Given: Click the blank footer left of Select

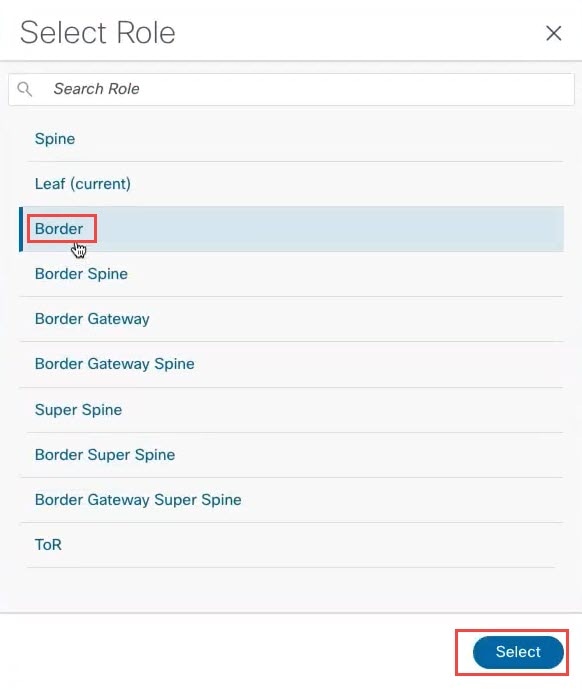Looking at the screenshot, I should tap(227, 652).
